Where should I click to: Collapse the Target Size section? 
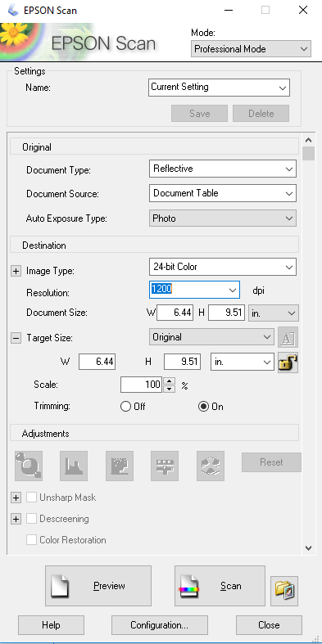(16, 339)
